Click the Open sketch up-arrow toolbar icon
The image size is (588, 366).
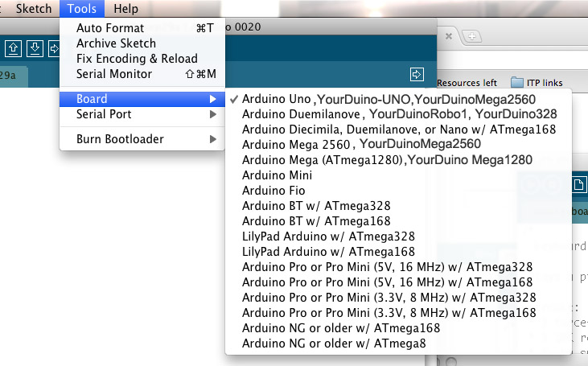(x=13, y=49)
